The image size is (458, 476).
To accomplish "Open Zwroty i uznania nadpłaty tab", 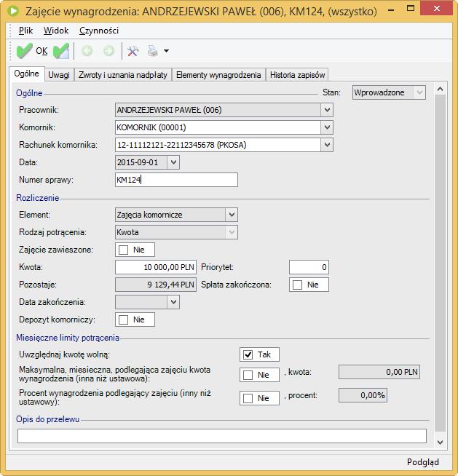I will click(123, 75).
